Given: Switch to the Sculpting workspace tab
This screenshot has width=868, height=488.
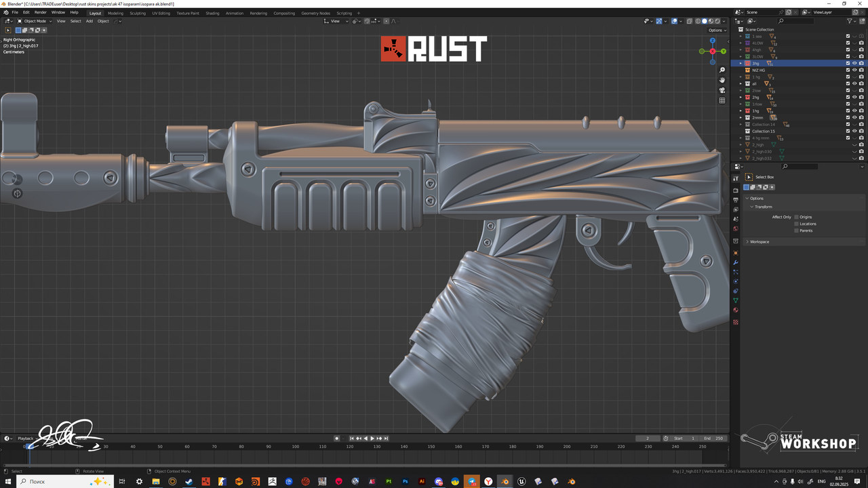Looking at the screenshot, I should 138,13.
